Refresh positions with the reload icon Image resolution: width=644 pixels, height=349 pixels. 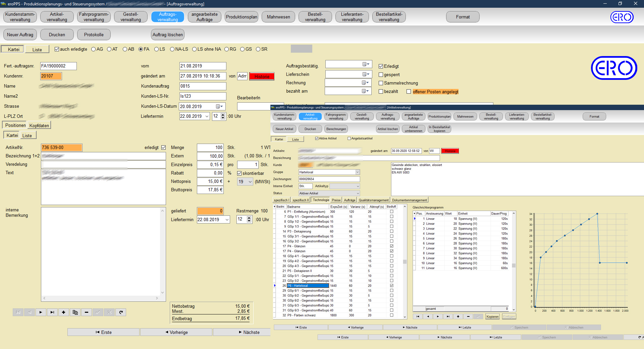tap(121, 312)
